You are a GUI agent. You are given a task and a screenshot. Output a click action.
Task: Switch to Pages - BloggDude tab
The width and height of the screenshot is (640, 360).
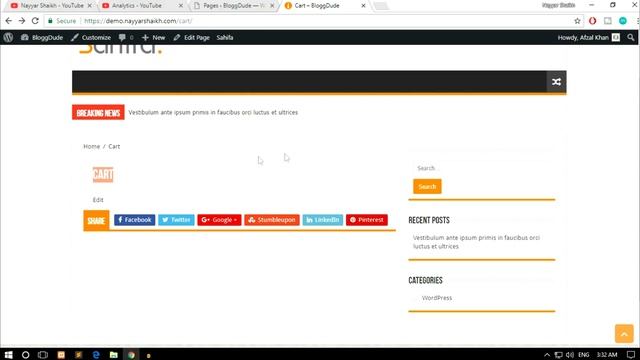click(x=234, y=6)
